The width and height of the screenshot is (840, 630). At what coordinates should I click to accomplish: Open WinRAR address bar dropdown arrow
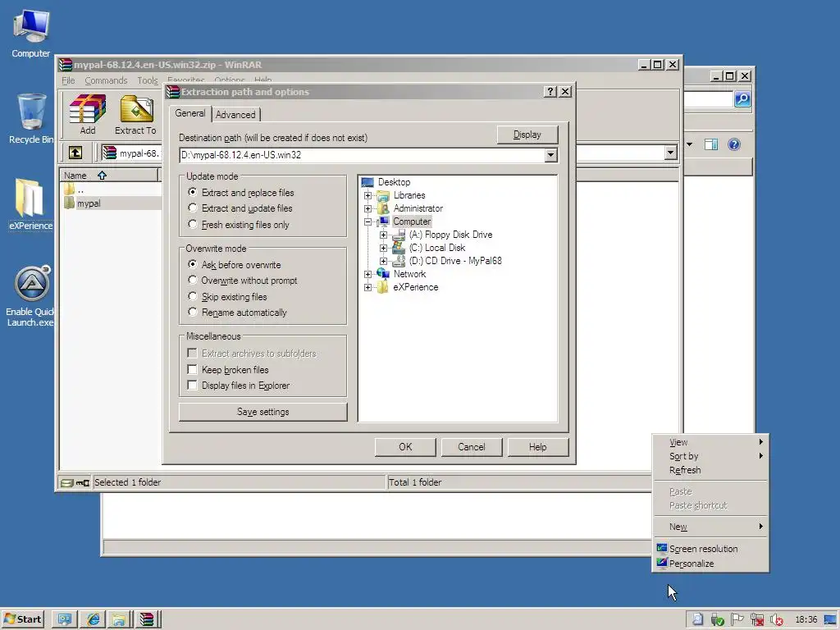pos(670,153)
